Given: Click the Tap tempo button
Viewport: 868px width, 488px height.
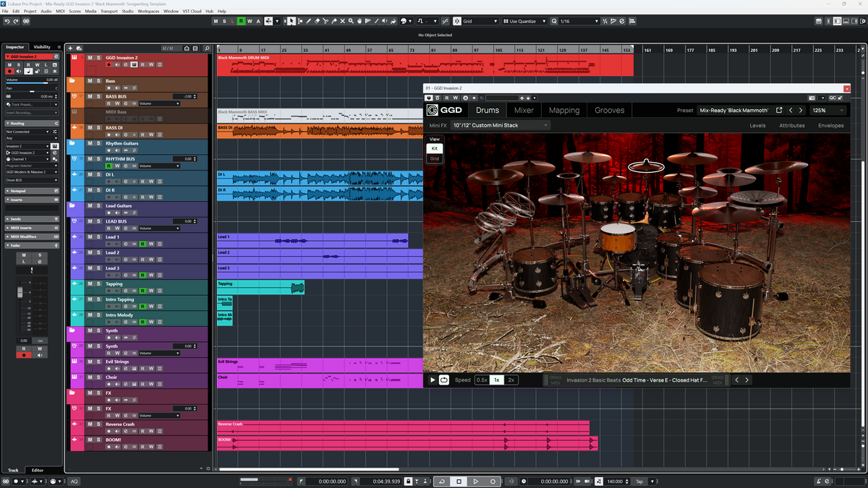Looking at the screenshot, I should (x=639, y=481).
